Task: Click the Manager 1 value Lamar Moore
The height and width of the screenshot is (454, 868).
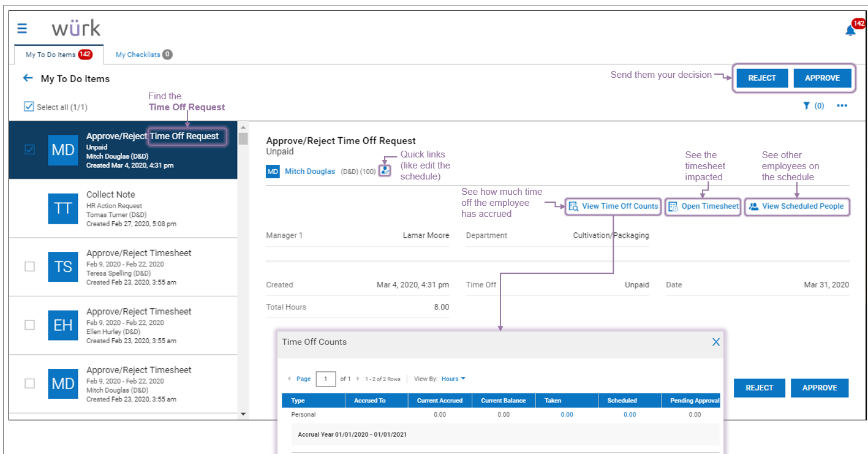Action: [426, 235]
